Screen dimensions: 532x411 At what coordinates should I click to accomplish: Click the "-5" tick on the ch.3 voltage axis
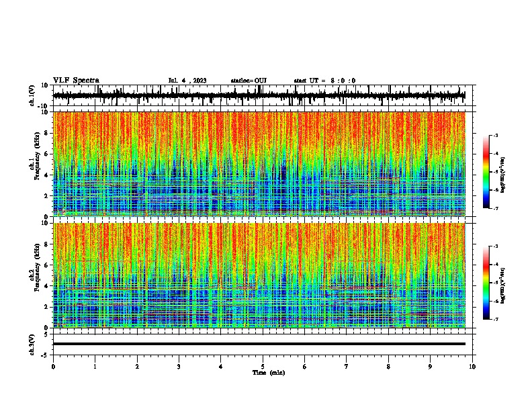click(45, 355)
